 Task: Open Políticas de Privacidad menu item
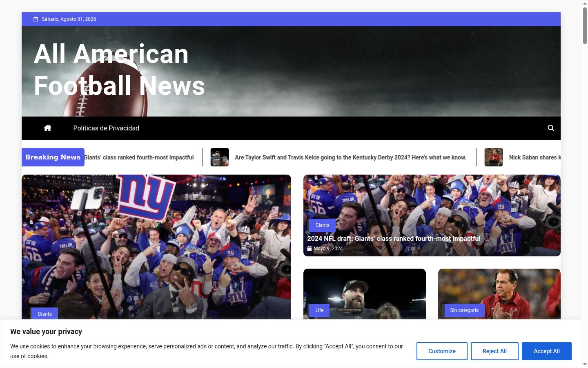(106, 128)
